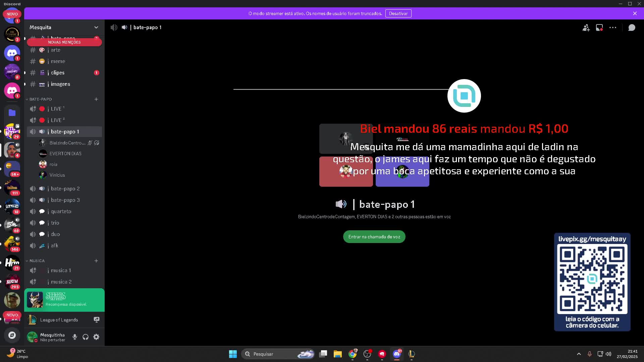Toggle microphone mute in user panel
644x362 pixels.
pyautogui.click(x=75, y=337)
